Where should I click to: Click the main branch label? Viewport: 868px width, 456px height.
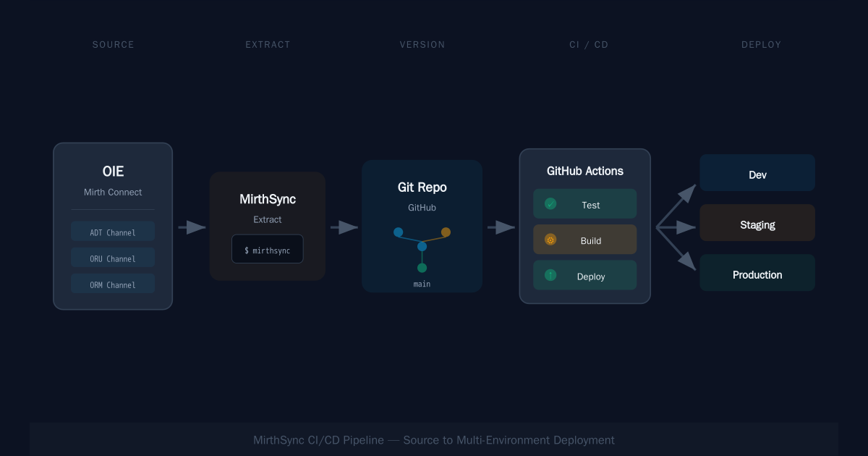422,284
